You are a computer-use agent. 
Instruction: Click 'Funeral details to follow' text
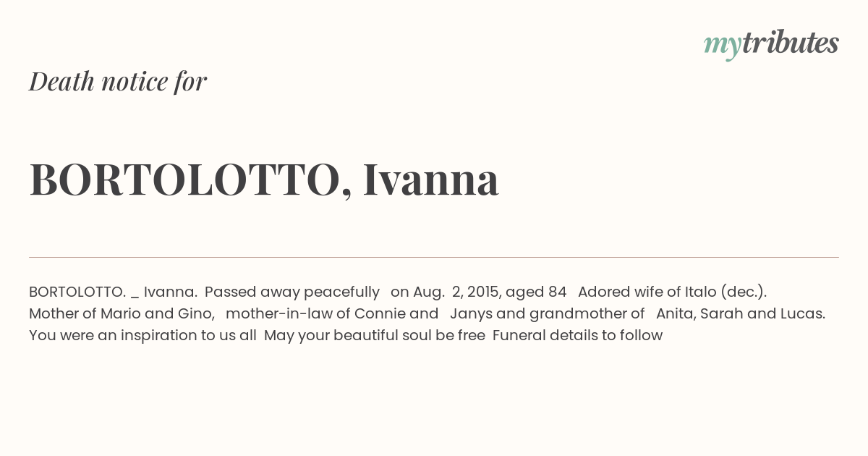(577, 335)
